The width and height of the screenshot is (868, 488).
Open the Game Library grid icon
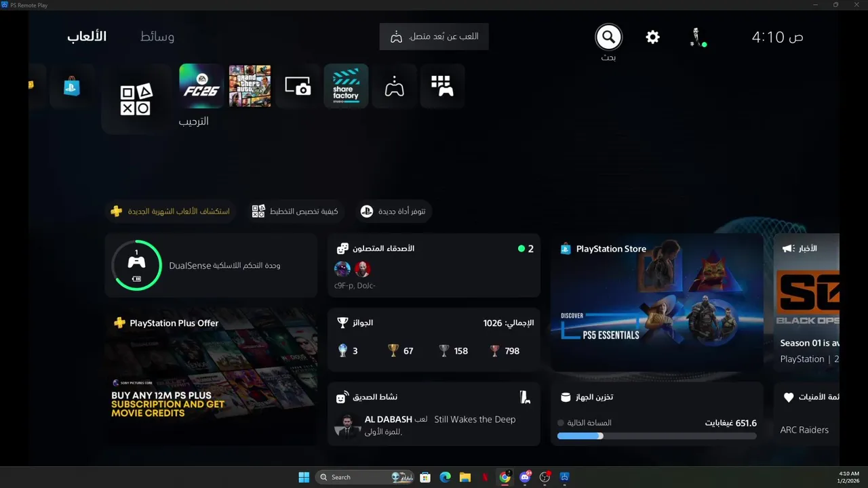(x=442, y=86)
